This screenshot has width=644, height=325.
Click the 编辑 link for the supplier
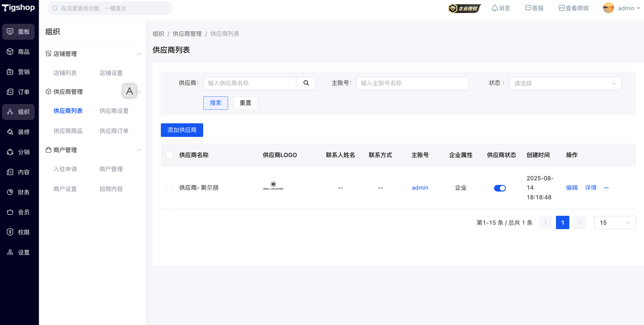pyautogui.click(x=572, y=188)
